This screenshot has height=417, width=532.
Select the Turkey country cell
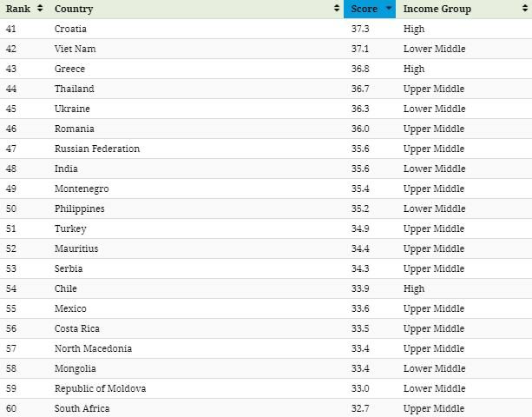[x=70, y=228]
